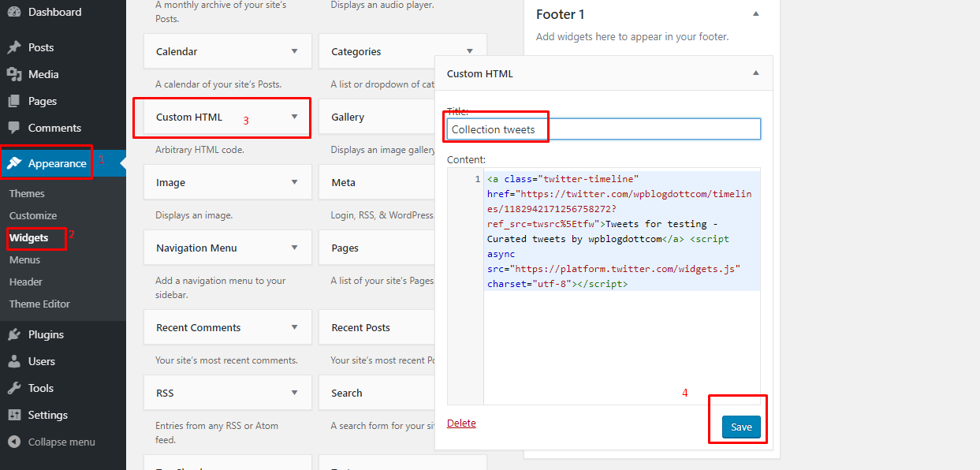Click the Comments speech bubble icon
Screen dimensions: 980x470
click(14, 128)
